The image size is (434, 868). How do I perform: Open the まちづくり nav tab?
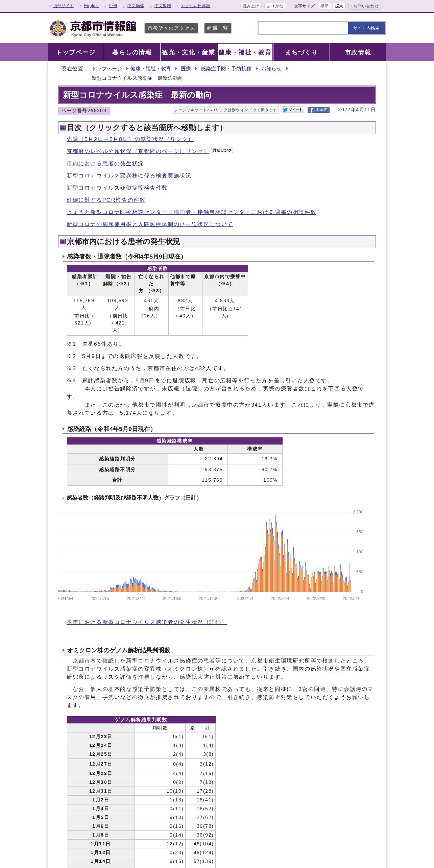[302, 52]
